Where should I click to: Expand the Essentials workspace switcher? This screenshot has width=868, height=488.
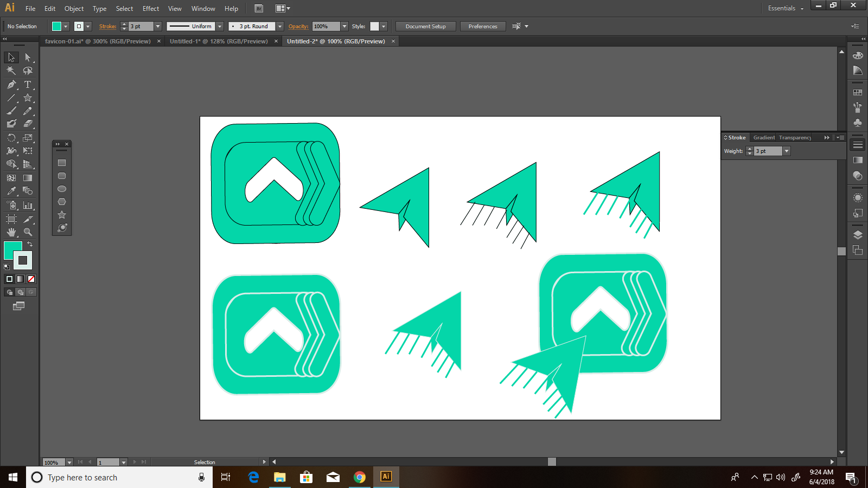[786, 8]
